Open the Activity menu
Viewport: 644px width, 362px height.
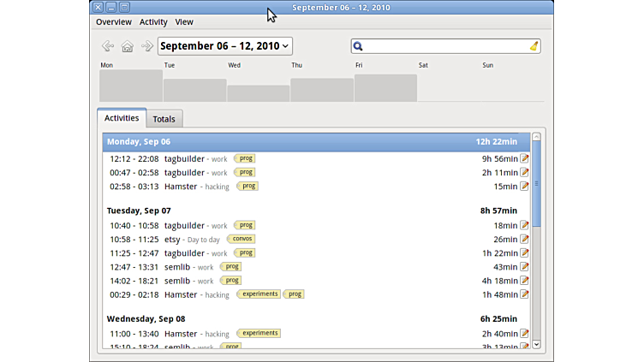click(153, 21)
